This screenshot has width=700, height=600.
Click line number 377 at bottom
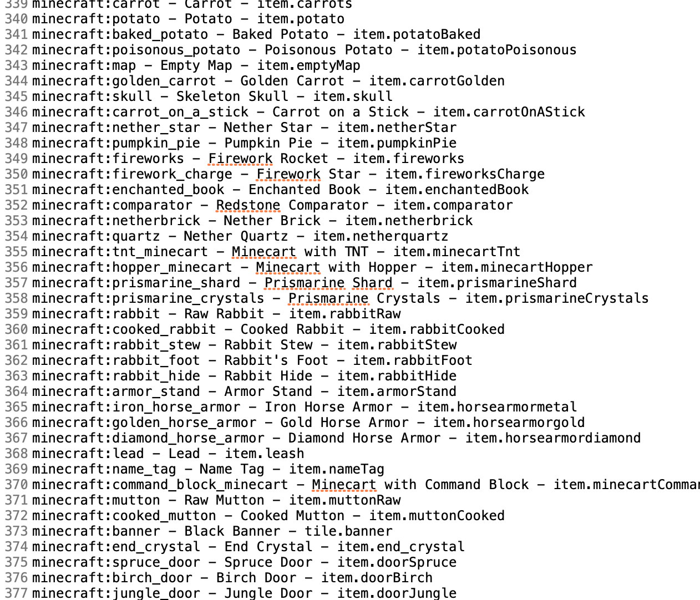click(16, 593)
